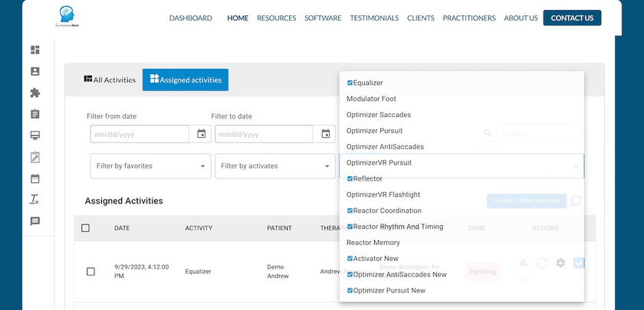
Task: Open the bar chart results icon
Action: click(x=524, y=263)
